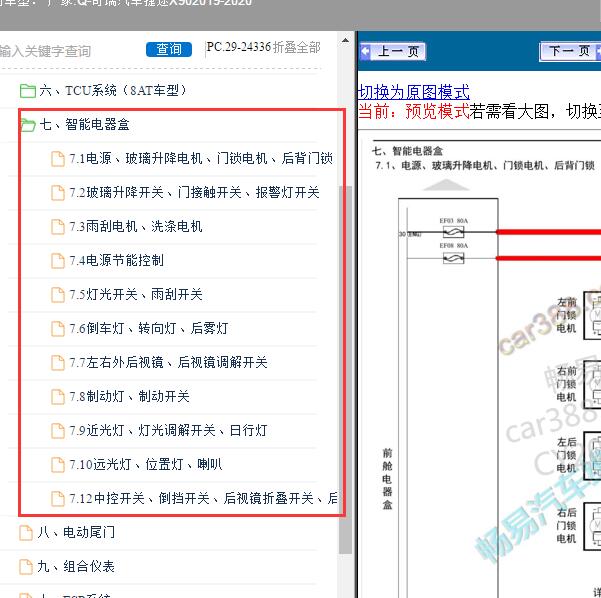Open 7.7左右外后视镜 diagram
The width and height of the screenshot is (601, 598).
[168, 363]
